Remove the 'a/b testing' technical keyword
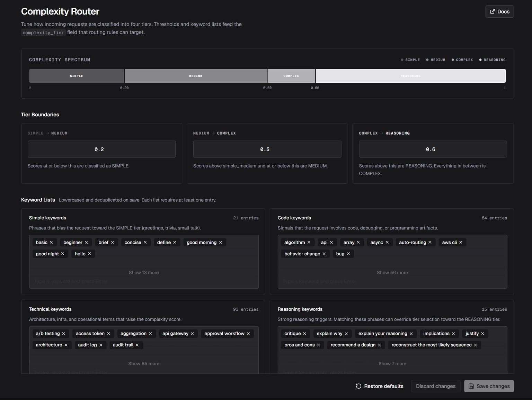532x400 pixels. click(64, 334)
